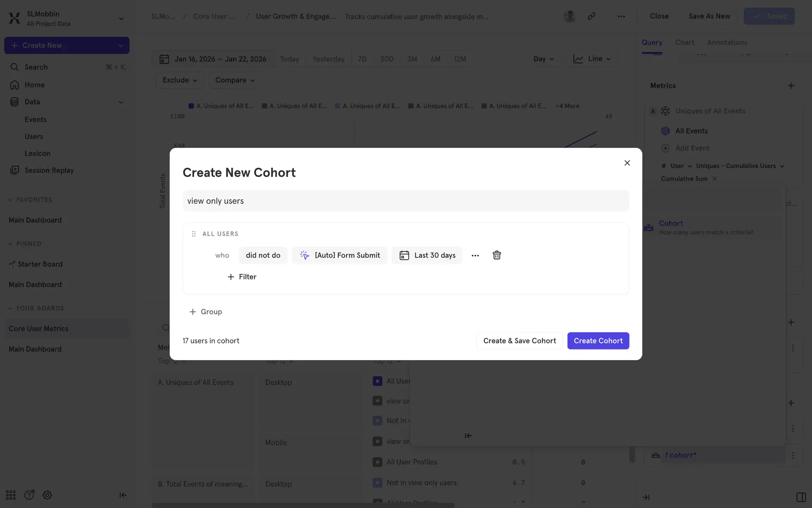This screenshot has height=508, width=812.
Task: Open the [Auto] Form Submit event selector
Action: click(340, 255)
